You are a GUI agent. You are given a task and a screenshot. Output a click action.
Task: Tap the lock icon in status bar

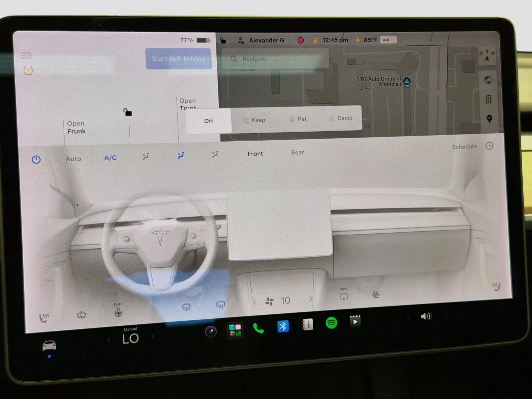[x=223, y=41]
